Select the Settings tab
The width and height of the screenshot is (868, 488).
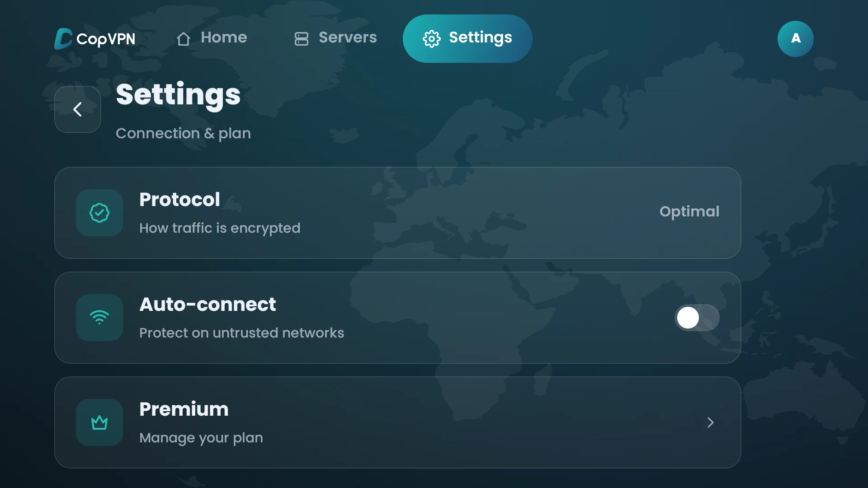click(467, 38)
